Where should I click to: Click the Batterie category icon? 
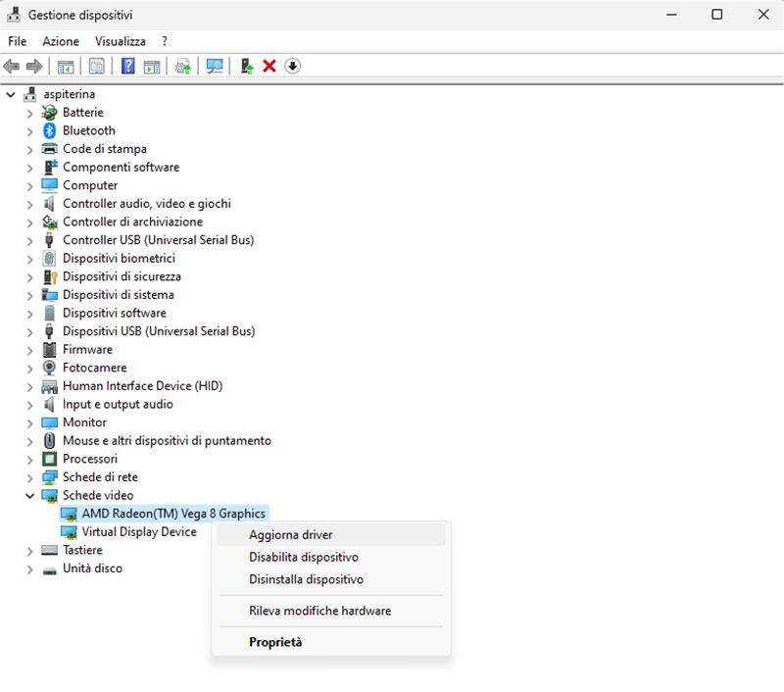coord(50,113)
